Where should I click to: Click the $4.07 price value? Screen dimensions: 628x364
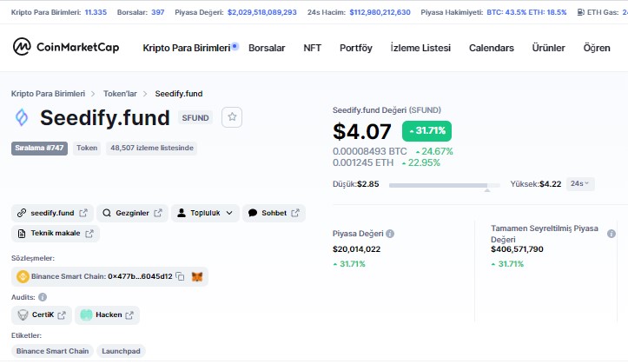[x=362, y=131]
